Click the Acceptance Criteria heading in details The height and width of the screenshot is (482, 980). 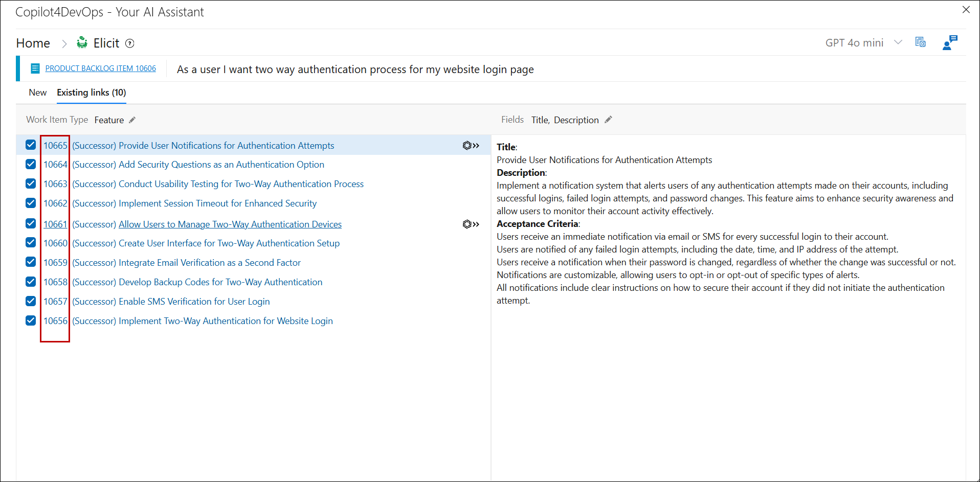click(538, 224)
